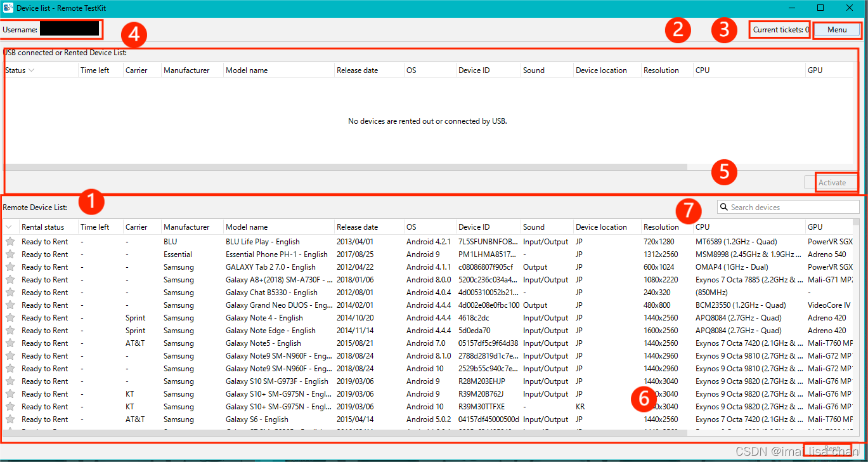Screen dimensions: 868x462
Task: Favorite the Galaxy S10 SM-G973F device
Action: pyautogui.click(x=10, y=381)
